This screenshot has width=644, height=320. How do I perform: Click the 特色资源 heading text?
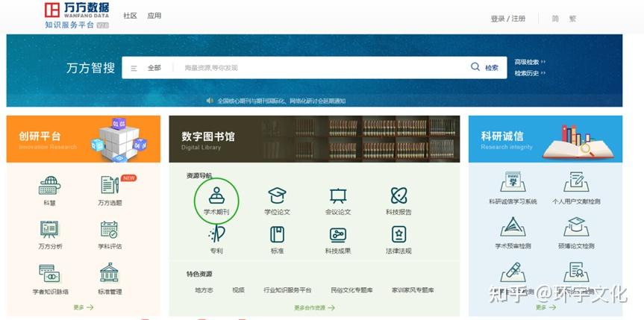coord(199,274)
